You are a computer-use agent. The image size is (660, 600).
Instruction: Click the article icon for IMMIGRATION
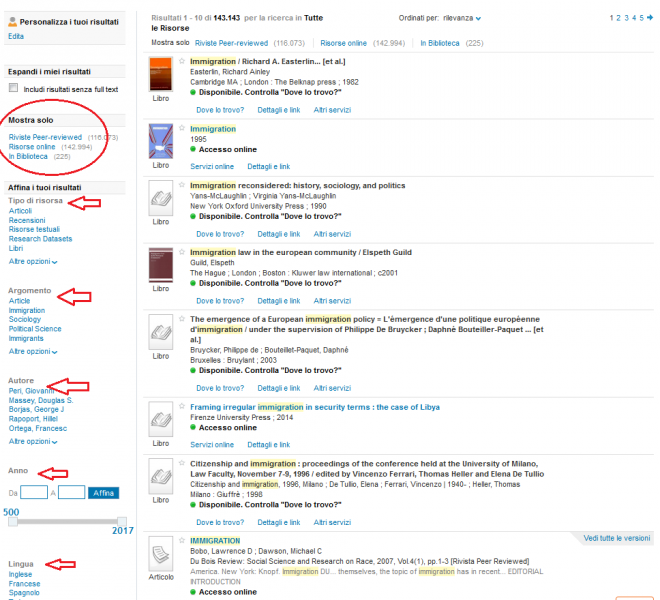161,556
